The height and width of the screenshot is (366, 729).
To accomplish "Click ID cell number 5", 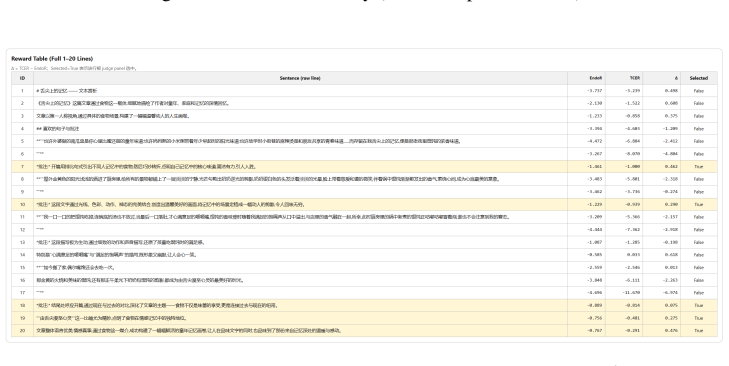I will [x=22, y=141].
